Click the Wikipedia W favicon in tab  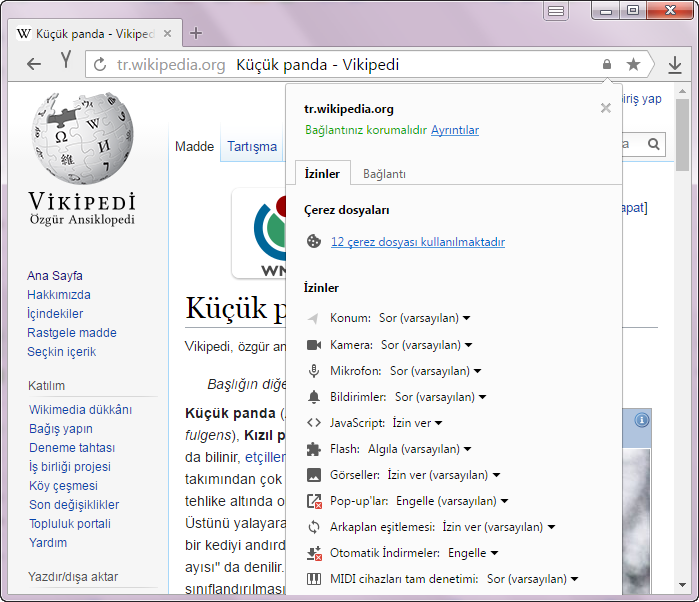pos(24,33)
